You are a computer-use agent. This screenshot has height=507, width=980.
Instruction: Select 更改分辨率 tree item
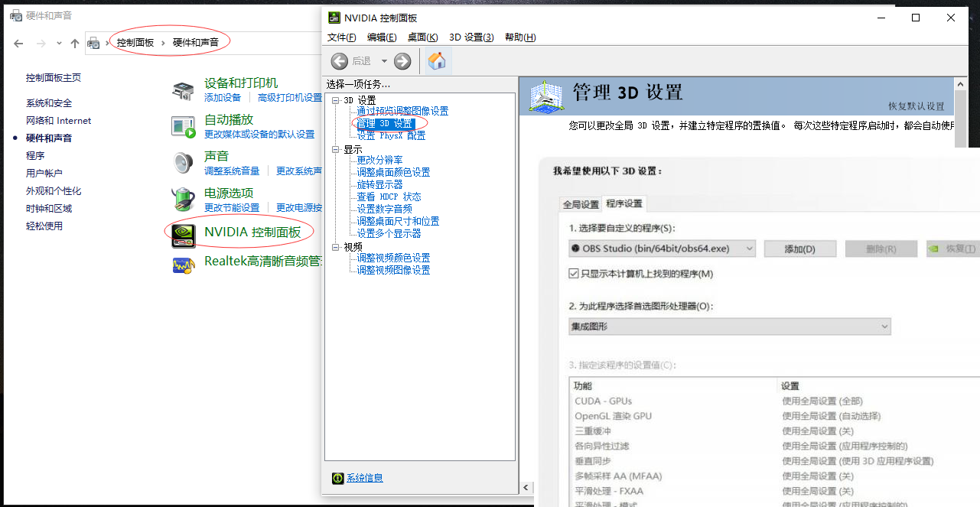pyautogui.click(x=379, y=161)
